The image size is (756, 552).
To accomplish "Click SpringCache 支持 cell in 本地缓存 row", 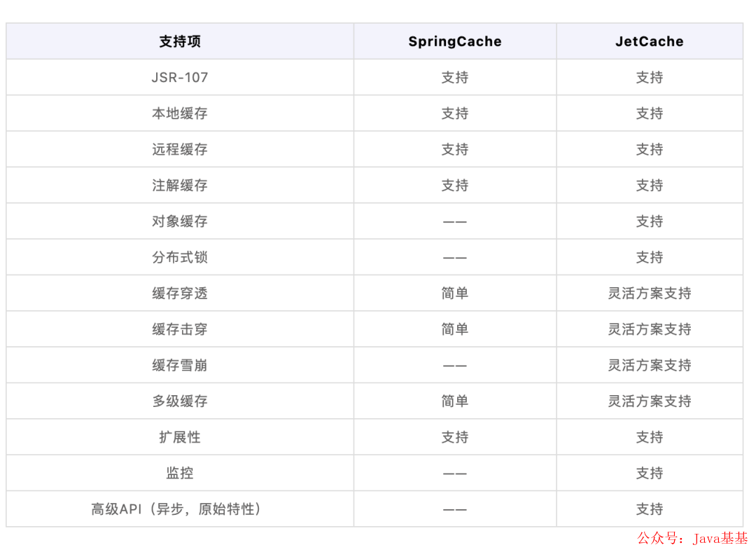I will (x=455, y=113).
